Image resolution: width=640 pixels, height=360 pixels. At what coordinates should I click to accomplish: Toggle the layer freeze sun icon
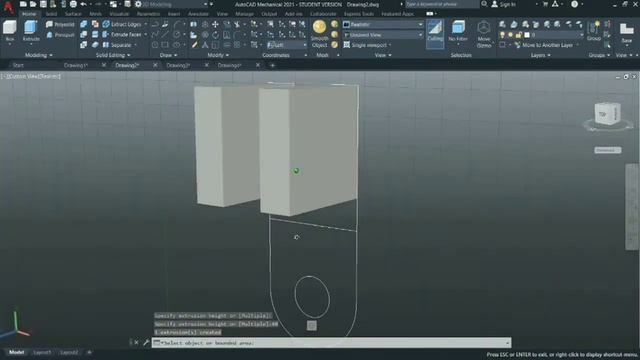pos(511,35)
